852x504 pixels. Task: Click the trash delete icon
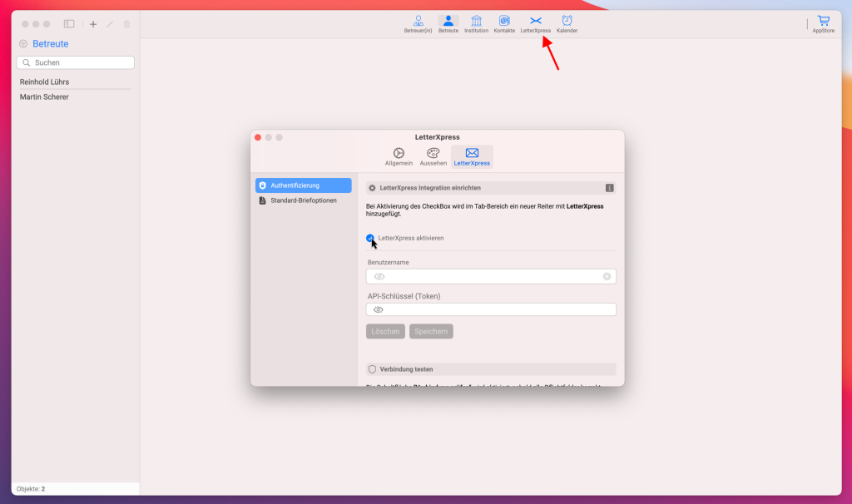click(126, 24)
